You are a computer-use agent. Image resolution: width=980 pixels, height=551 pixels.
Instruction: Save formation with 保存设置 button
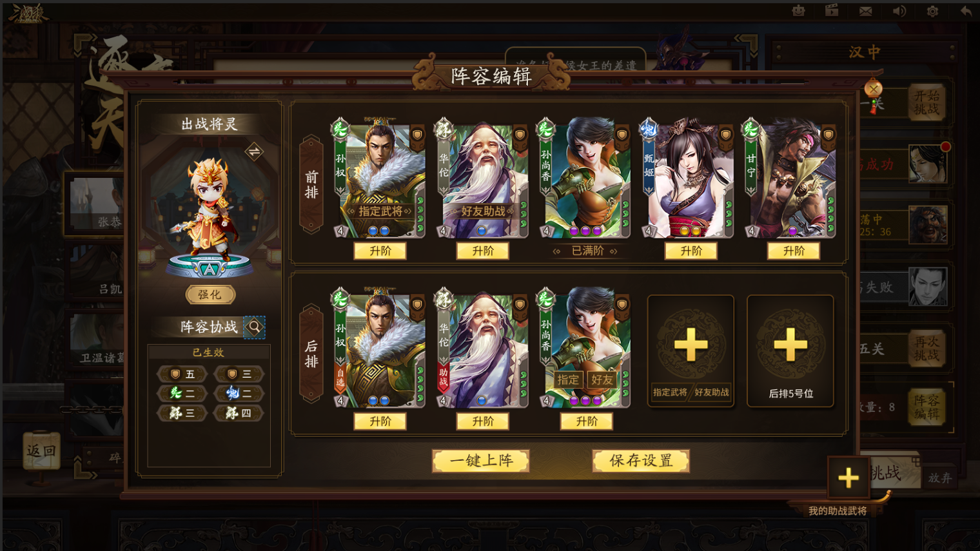click(641, 461)
